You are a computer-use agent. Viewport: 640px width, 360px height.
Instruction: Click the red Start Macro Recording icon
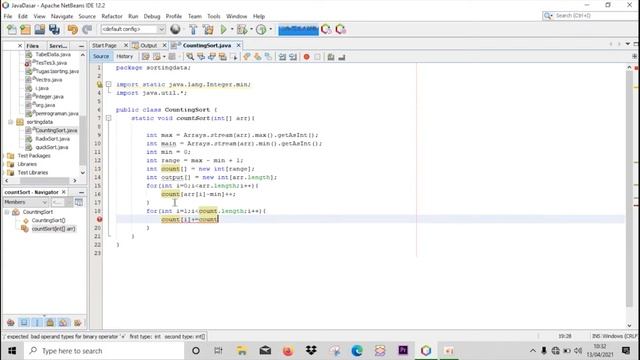(307, 57)
